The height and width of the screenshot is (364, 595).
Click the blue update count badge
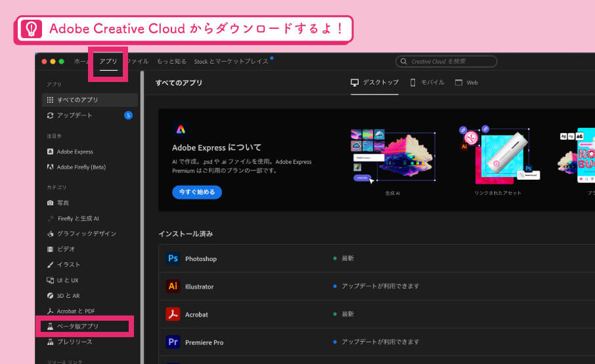[x=128, y=115]
